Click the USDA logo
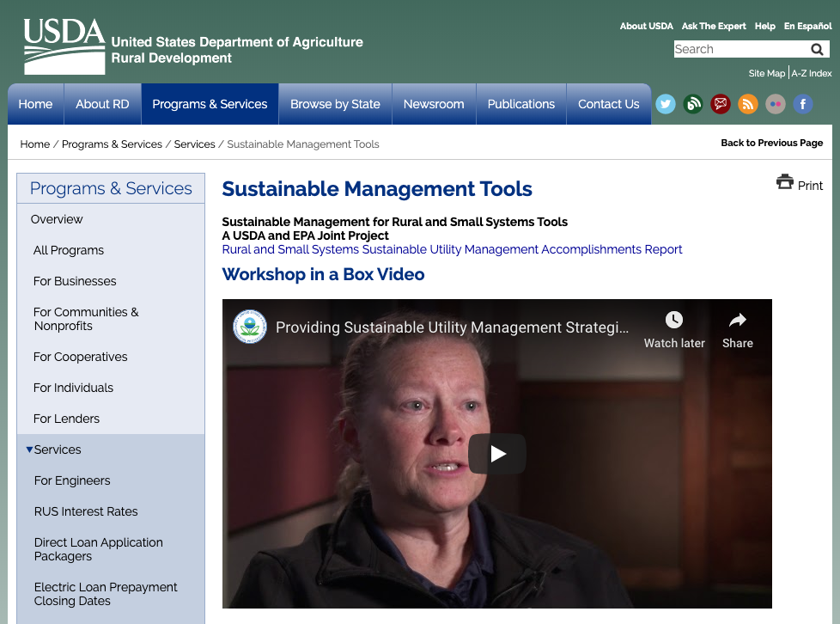Image resolution: width=840 pixels, height=624 pixels. tap(64, 46)
